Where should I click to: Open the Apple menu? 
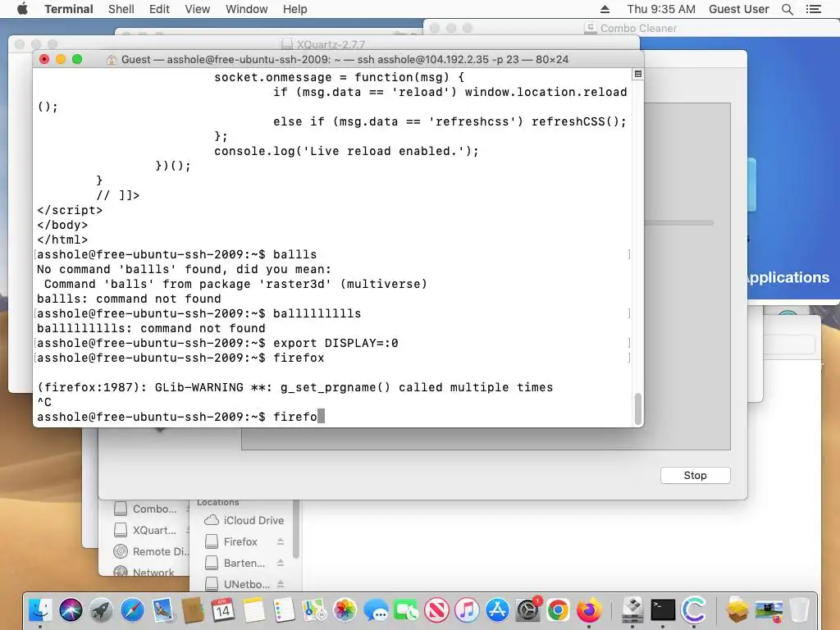pos(22,9)
